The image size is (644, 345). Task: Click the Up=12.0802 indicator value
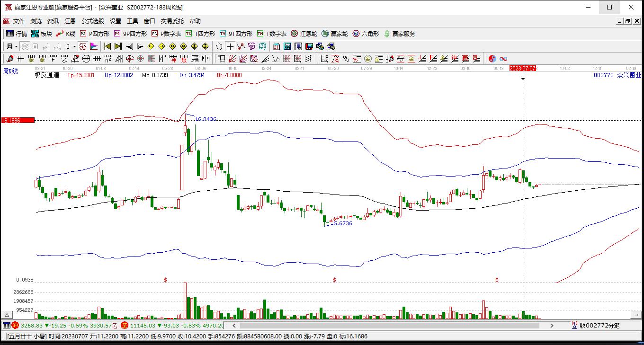pyautogui.click(x=119, y=75)
